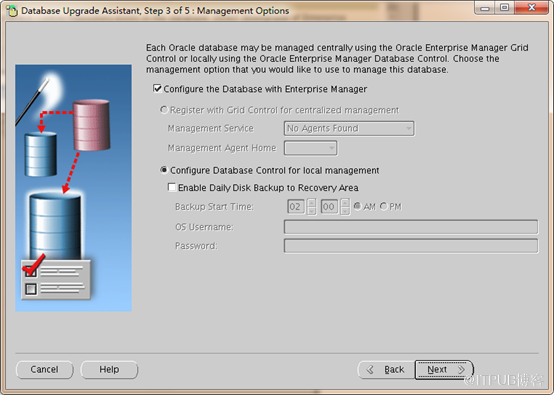Open the Management Service dropdown
The height and width of the screenshot is (395, 554).
point(349,128)
